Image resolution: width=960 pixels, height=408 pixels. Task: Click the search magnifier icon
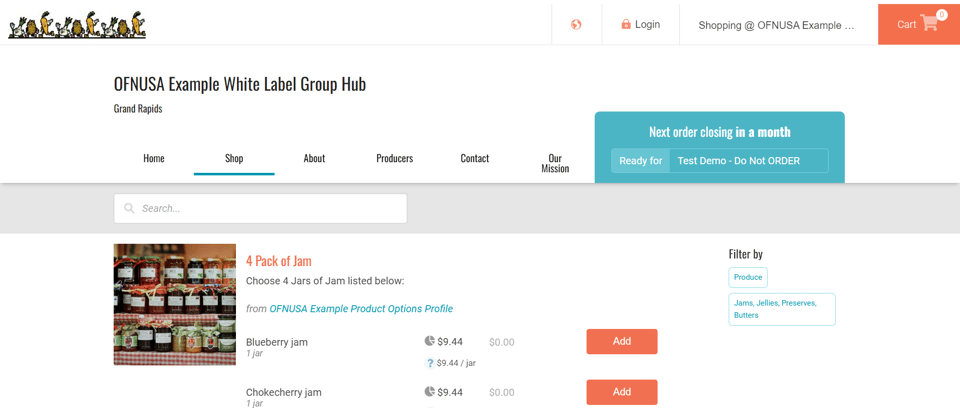tap(129, 208)
